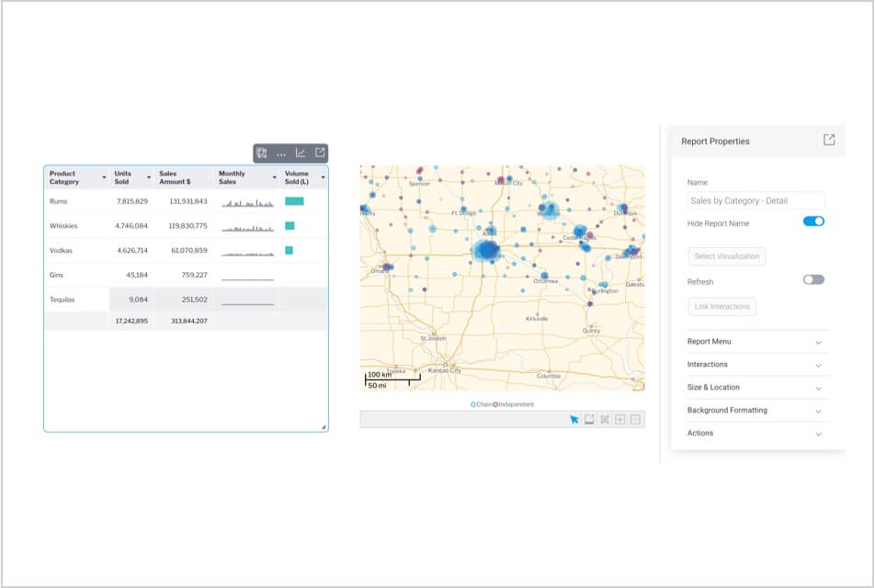Disable the Hide Report Name toggle
This screenshot has width=875, height=588.
(x=812, y=220)
